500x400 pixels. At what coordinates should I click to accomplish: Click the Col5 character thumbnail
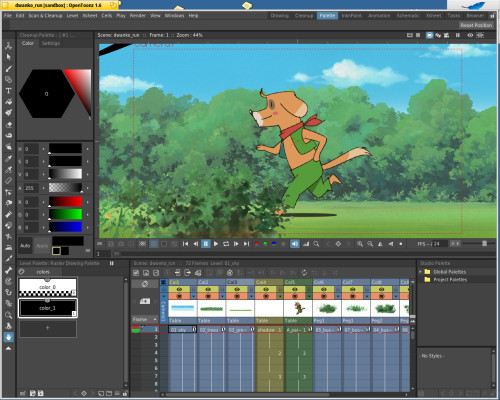click(x=298, y=309)
